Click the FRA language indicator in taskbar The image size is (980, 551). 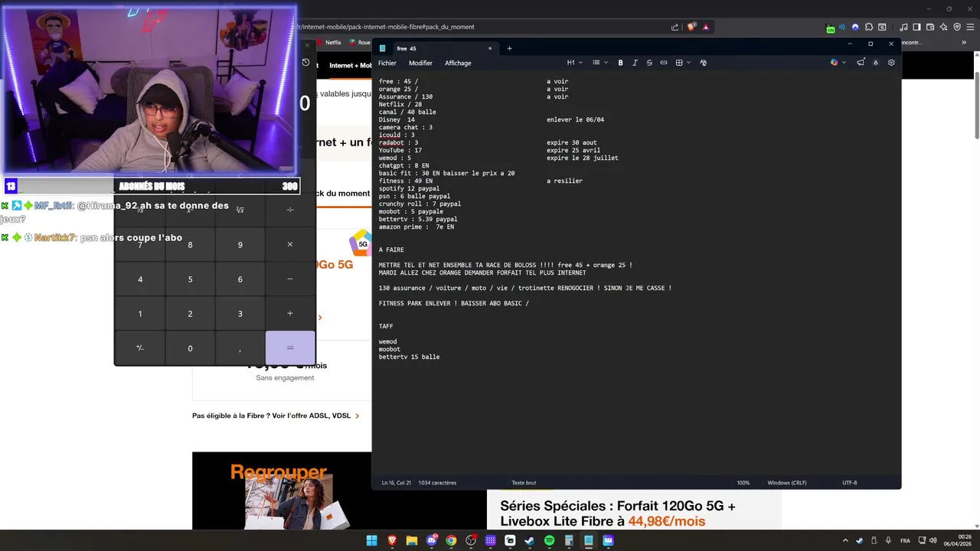click(x=906, y=540)
